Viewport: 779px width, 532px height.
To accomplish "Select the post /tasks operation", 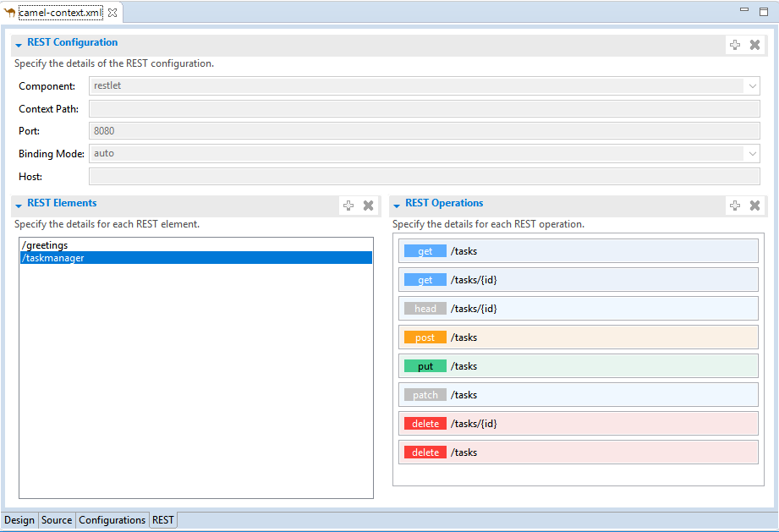I will coord(578,337).
